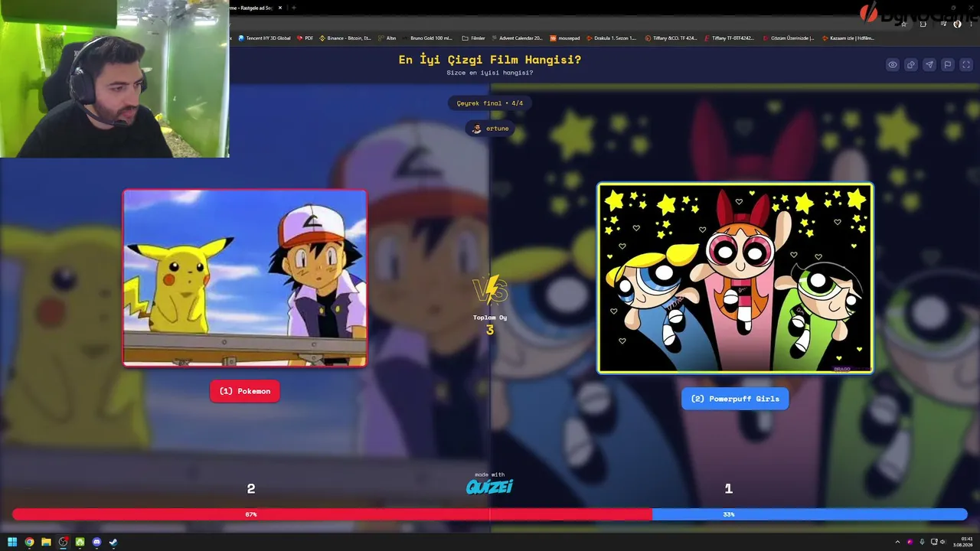Click the share/export icon beside the eye

[911, 65]
